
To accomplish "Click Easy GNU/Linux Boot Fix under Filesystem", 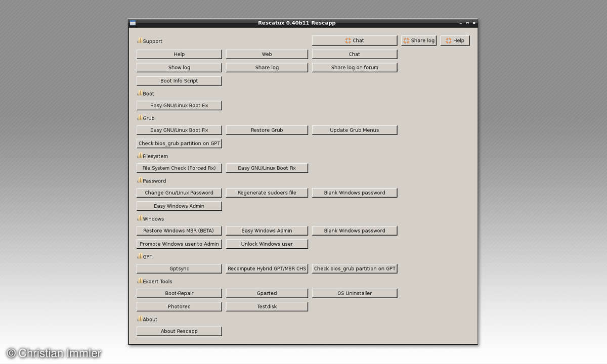I will click(267, 168).
